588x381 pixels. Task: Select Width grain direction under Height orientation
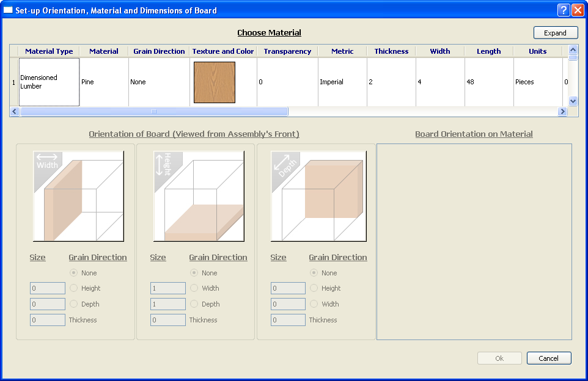click(194, 288)
